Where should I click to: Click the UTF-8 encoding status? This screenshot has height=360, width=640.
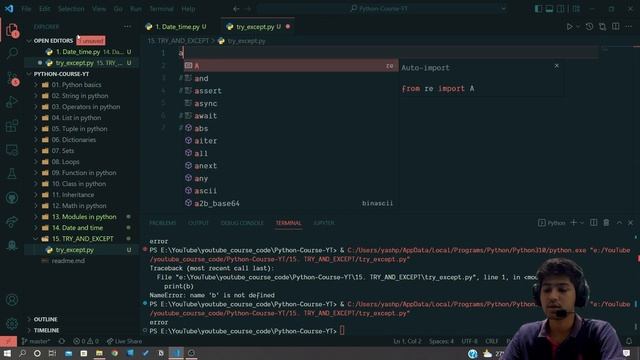[469, 341]
